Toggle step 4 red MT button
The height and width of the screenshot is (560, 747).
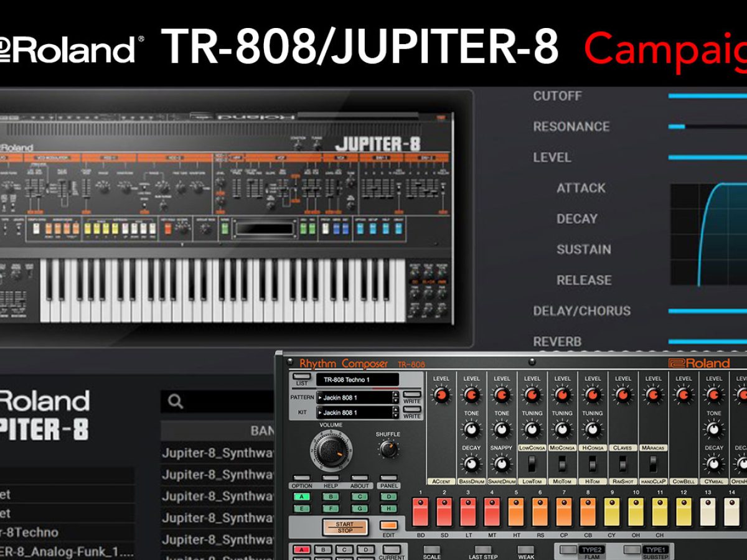point(492,511)
